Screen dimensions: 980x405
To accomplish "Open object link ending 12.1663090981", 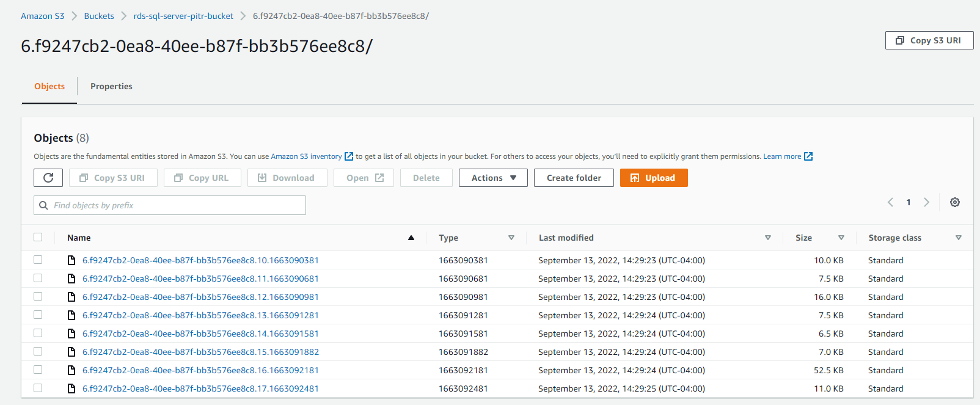I will point(200,297).
